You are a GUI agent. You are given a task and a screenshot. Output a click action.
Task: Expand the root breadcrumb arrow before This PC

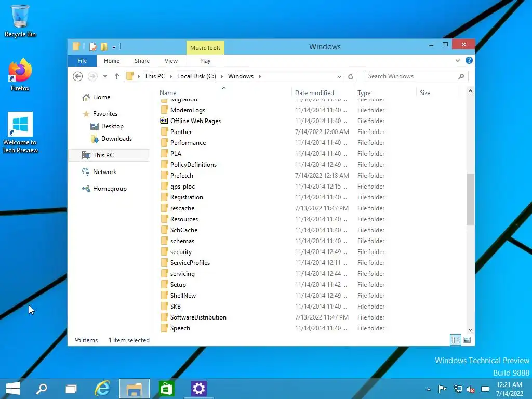point(138,76)
